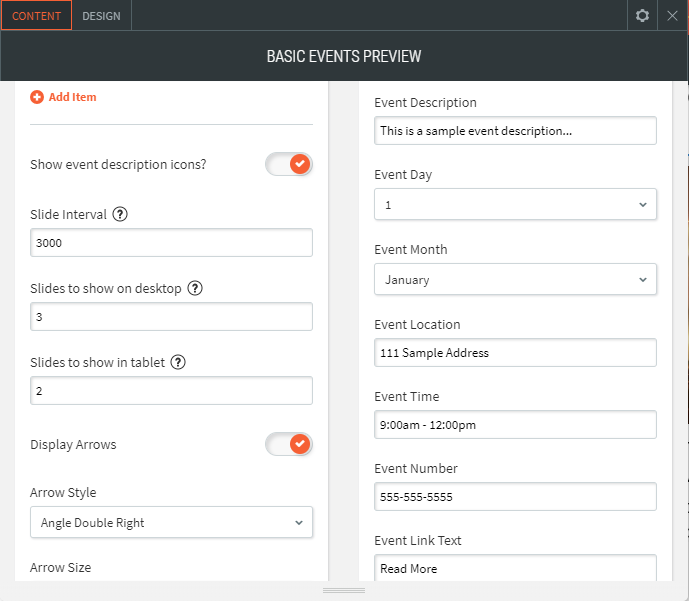Switch to the Content tab
The image size is (689, 601).
36,16
